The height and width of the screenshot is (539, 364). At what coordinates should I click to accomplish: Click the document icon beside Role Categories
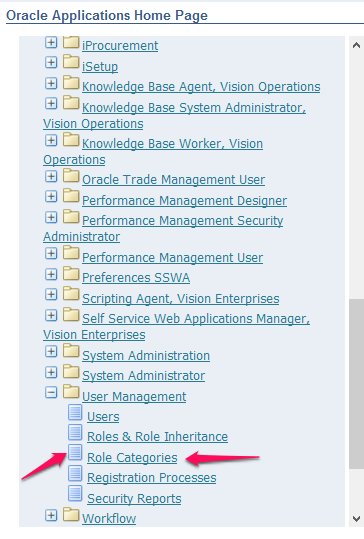point(75,452)
